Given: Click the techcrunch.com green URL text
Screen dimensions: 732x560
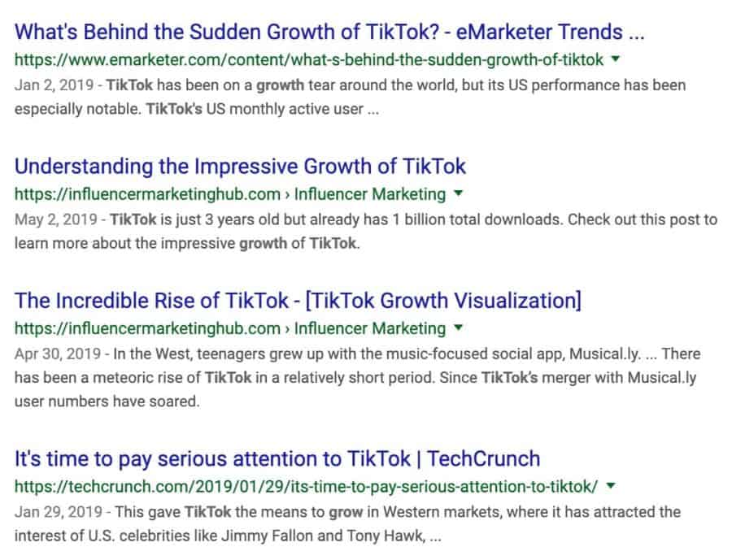Looking at the screenshot, I should click(306, 487).
